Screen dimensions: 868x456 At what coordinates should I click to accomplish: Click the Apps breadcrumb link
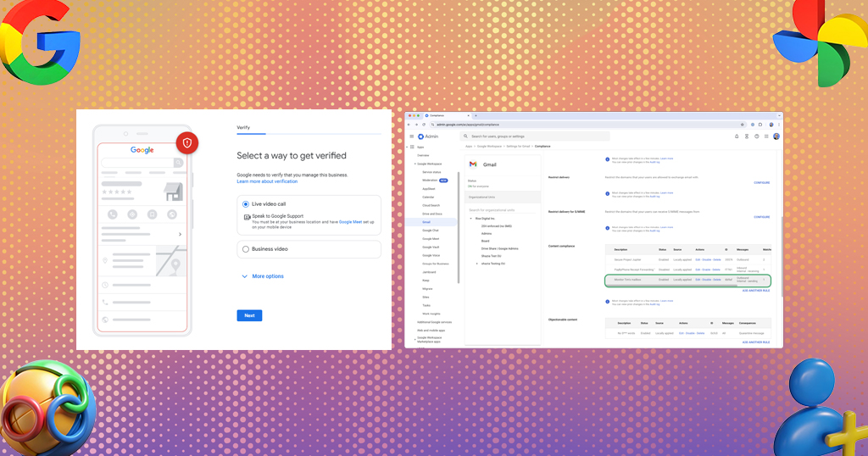[469, 147]
